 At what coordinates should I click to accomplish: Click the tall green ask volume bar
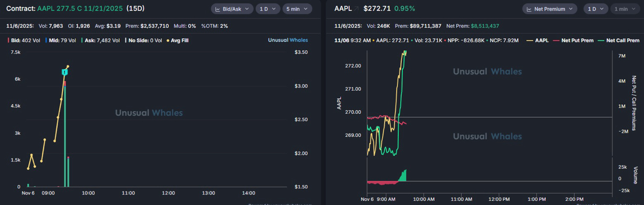coord(65,136)
